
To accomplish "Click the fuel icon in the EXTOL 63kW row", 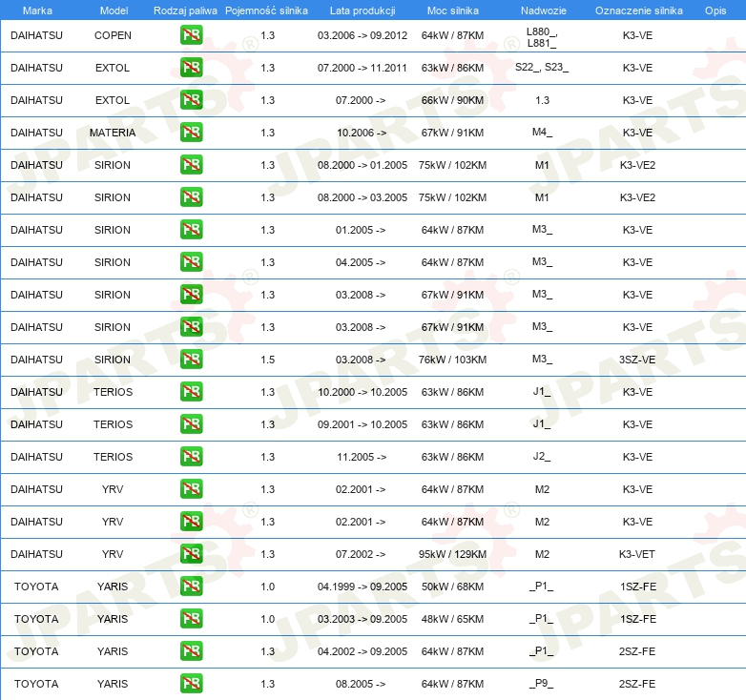I will point(191,68).
